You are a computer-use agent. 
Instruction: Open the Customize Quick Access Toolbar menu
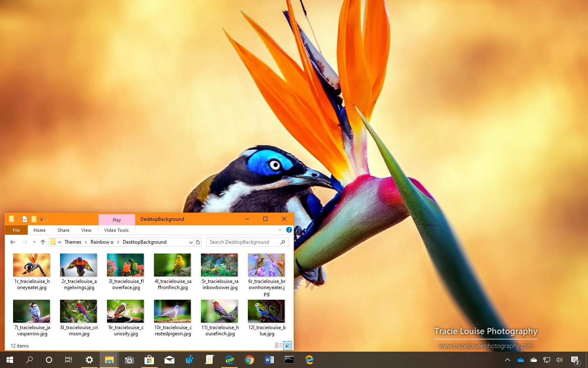pos(41,219)
